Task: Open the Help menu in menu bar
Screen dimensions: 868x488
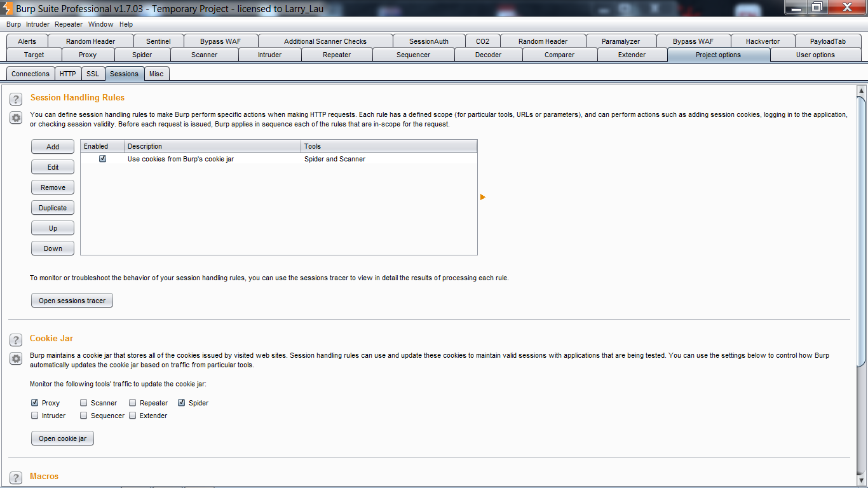Action: click(x=126, y=24)
